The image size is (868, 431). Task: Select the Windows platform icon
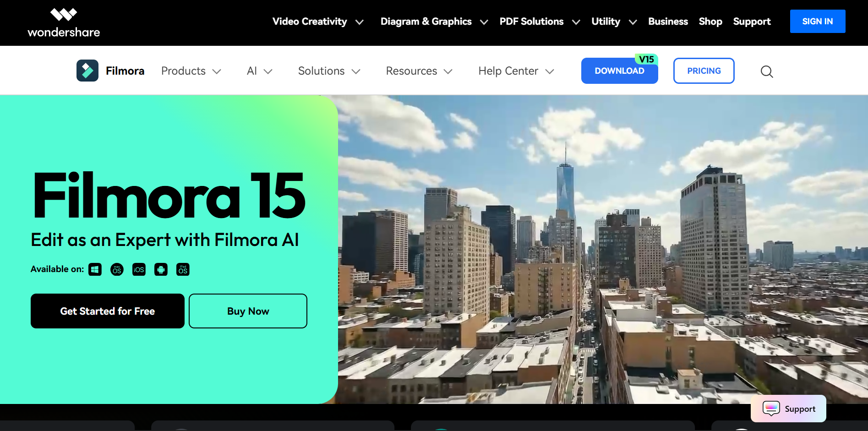point(95,269)
